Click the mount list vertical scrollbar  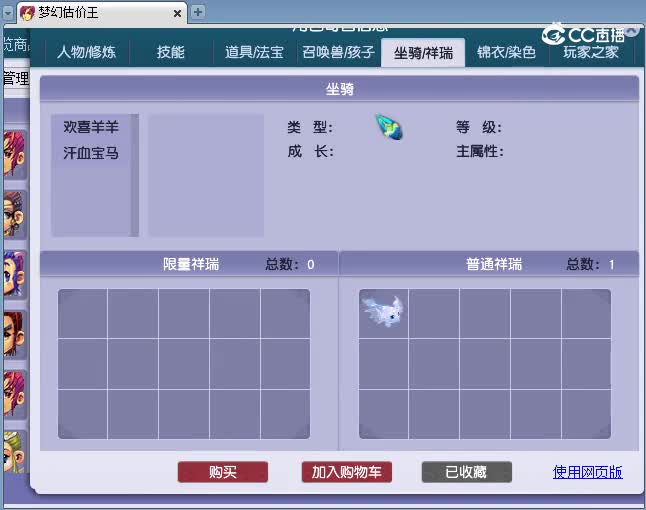[135, 175]
